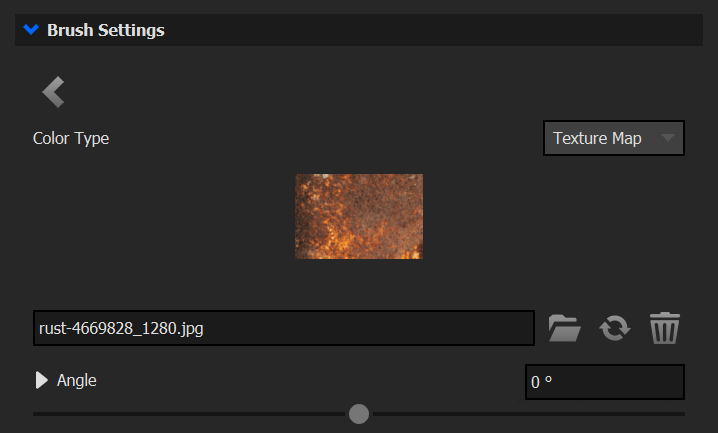Click the Color Type label
The image size is (718, 433).
[71, 138]
